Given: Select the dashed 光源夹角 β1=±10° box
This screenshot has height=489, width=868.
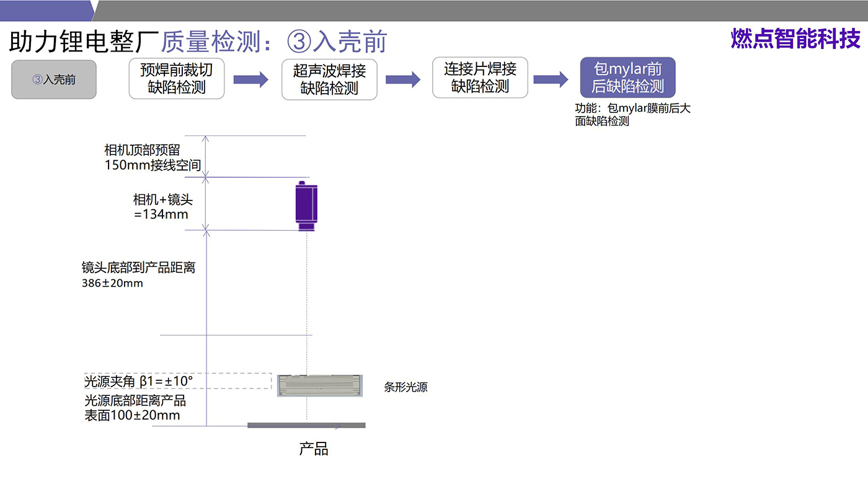Looking at the screenshot, I should click(178, 381).
